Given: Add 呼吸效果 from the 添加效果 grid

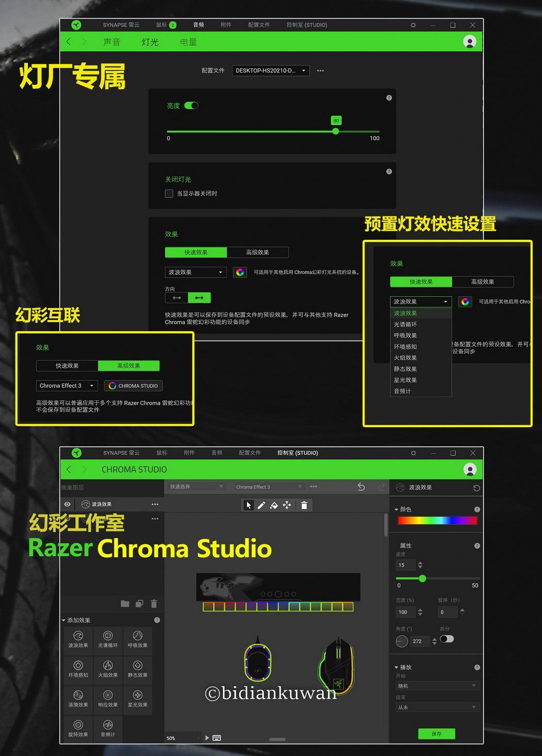Looking at the screenshot, I should click(137, 639).
